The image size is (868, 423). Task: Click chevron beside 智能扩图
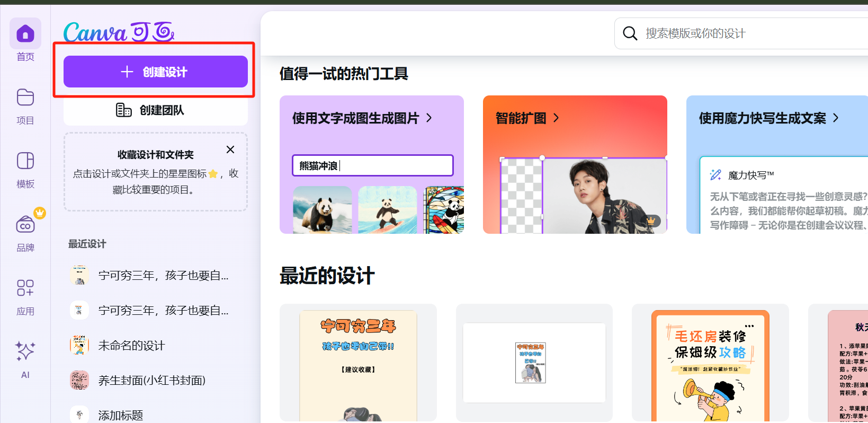click(x=556, y=118)
